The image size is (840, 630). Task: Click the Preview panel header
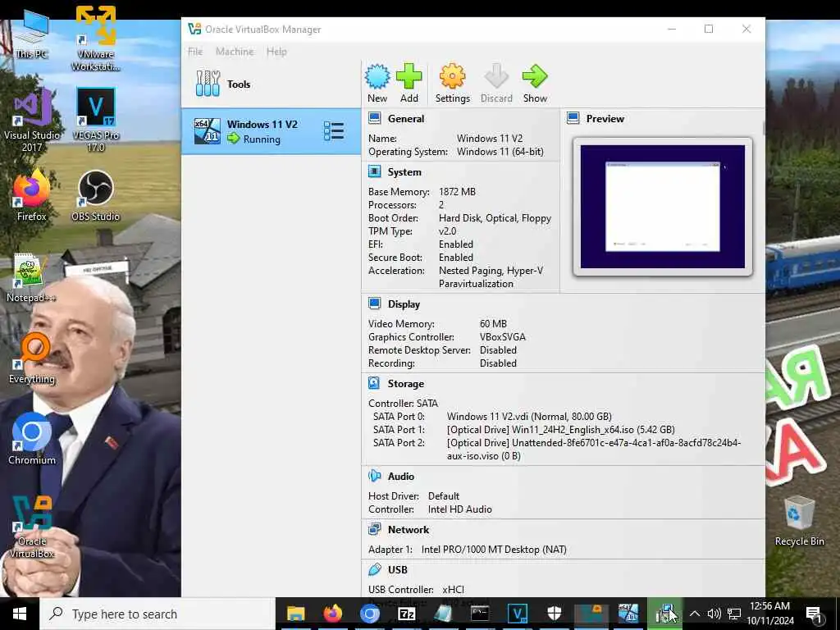605,119
